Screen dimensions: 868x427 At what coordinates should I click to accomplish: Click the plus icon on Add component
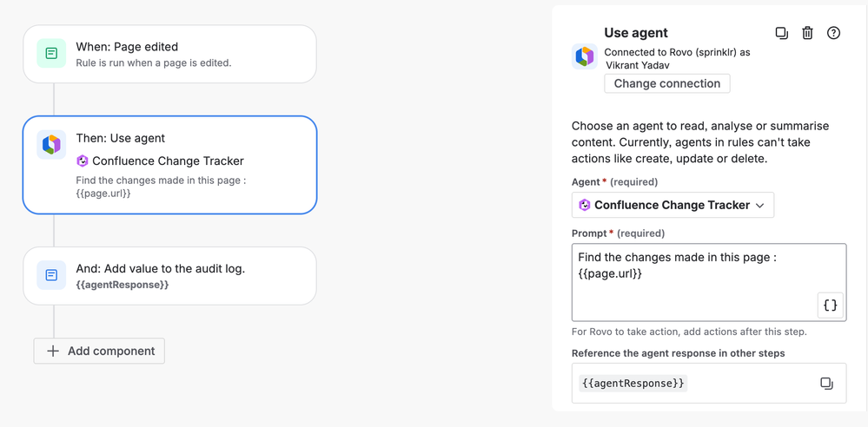(53, 351)
